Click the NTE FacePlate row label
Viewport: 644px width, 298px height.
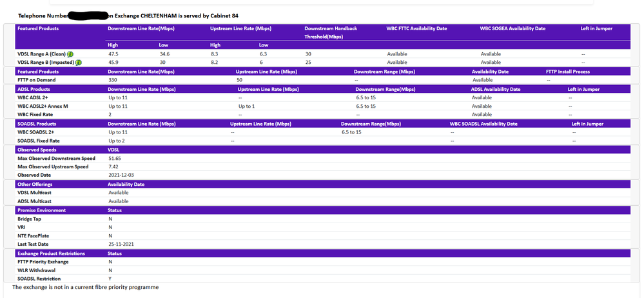(34, 236)
